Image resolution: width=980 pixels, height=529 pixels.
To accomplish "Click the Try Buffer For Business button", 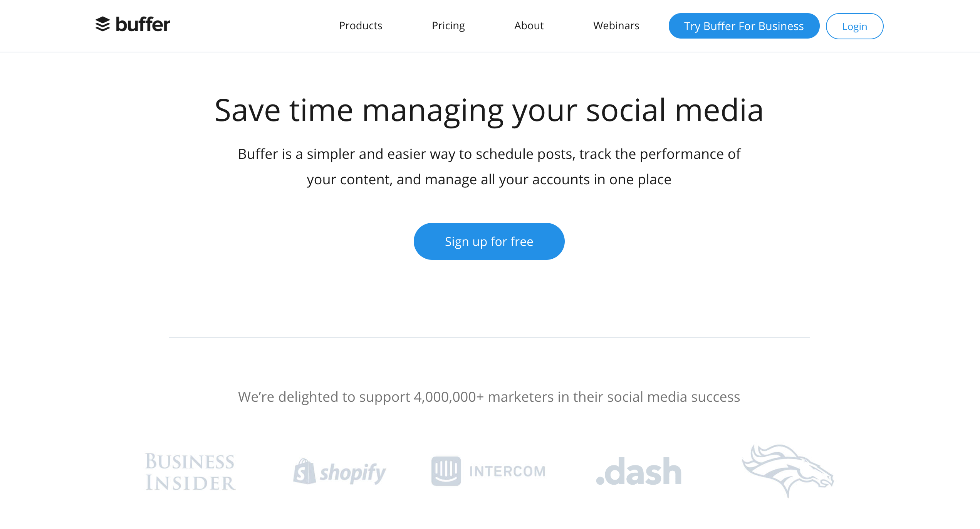I will point(743,26).
